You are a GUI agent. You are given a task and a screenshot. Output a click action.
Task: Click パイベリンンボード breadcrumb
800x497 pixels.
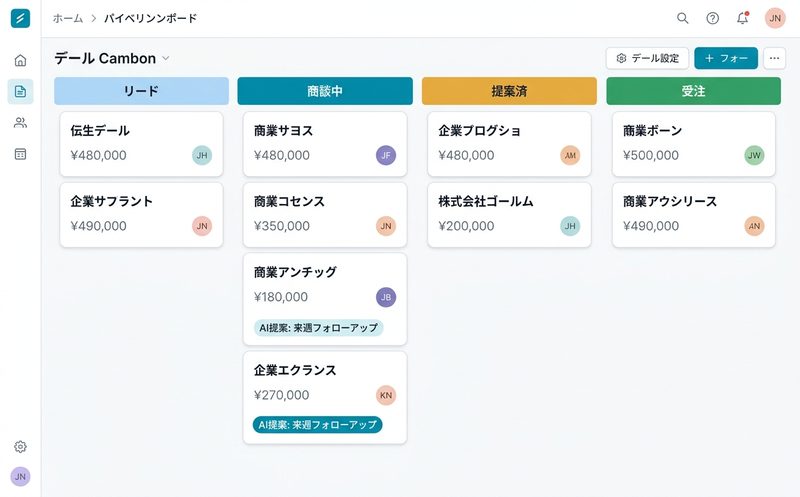coord(151,18)
